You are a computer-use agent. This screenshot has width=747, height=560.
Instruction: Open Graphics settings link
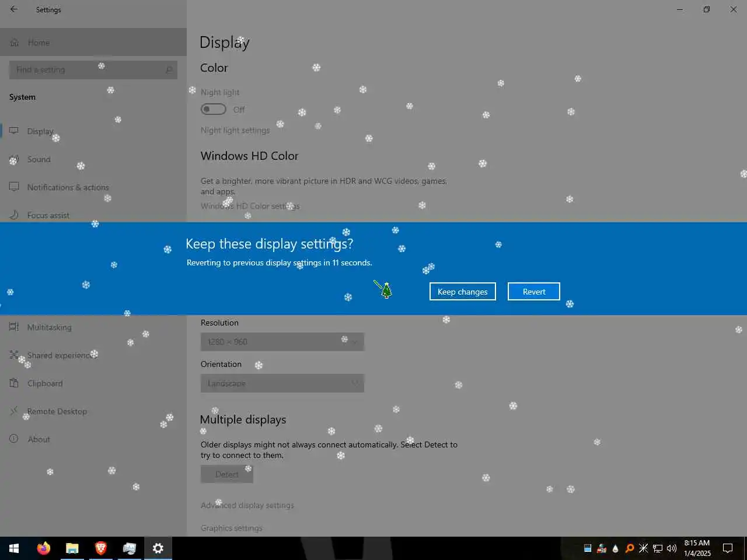pos(232,528)
